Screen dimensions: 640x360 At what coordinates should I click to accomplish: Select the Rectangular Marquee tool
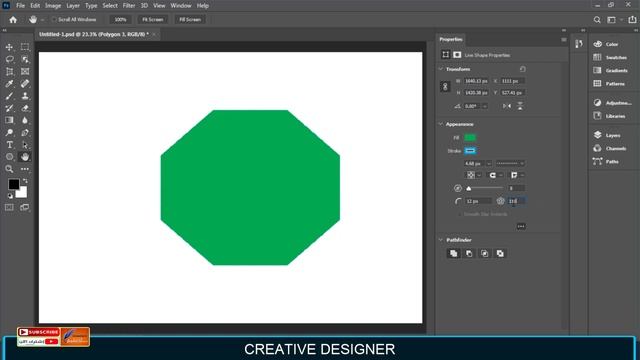pos(25,47)
